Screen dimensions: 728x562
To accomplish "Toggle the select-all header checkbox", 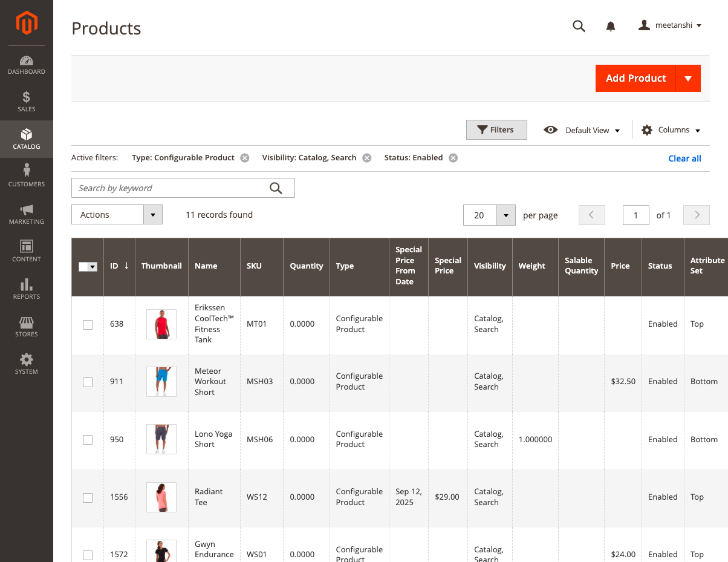I will pyautogui.click(x=83, y=267).
